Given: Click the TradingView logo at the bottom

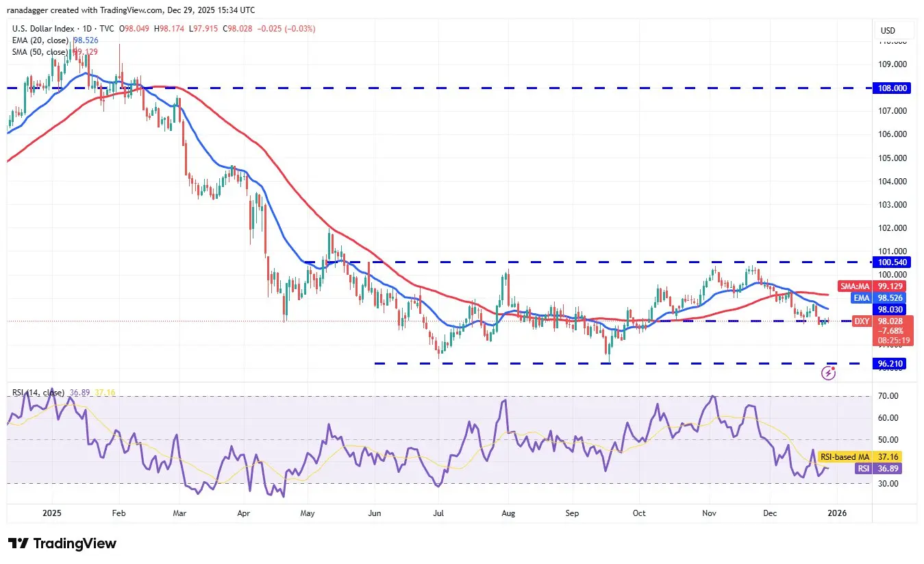Looking at the screenshot, I should point(62,543).
